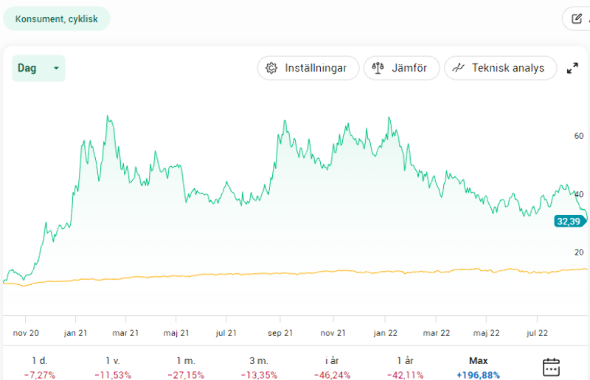
Task: Open the Jämför compare option
Action: pos(401,68)
